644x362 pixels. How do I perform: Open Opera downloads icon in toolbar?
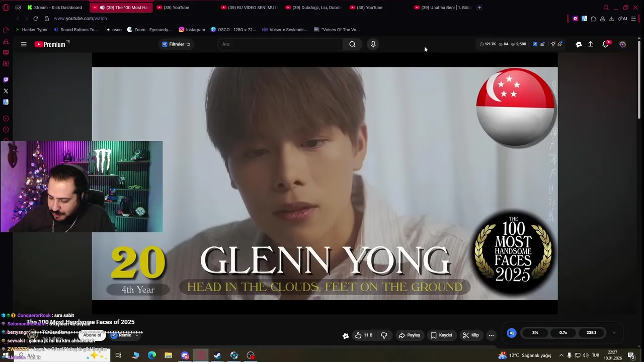[x=611, y=19]
